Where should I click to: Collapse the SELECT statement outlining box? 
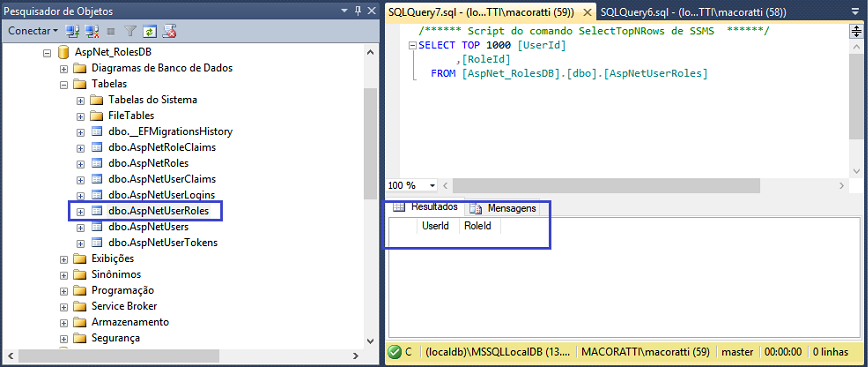412,45
